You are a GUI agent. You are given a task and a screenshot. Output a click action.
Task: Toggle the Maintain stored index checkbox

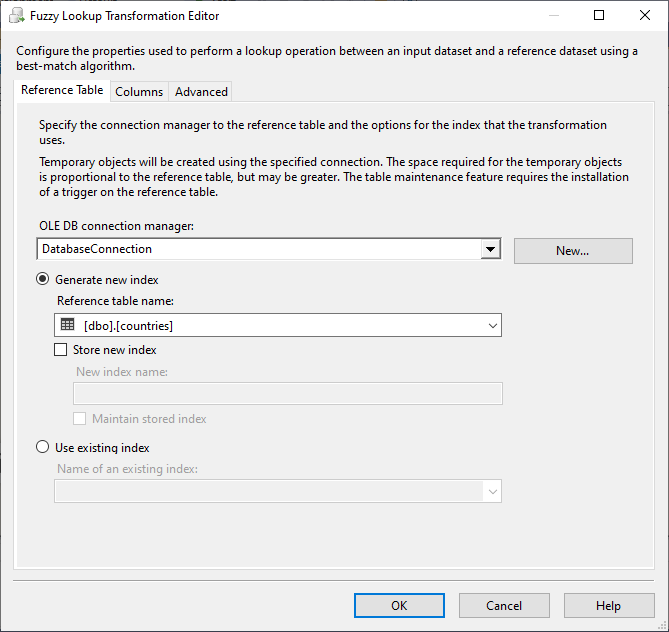(80, 419)
